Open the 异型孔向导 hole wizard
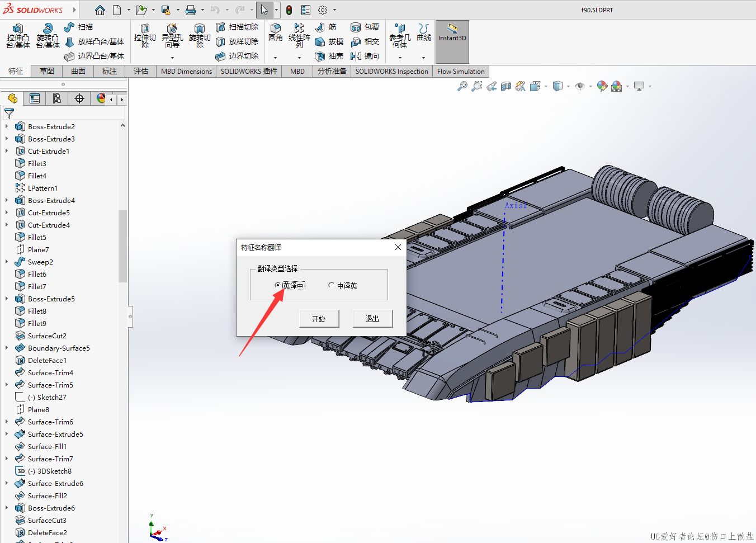The height and width of the screenshot is (543, 756). [172, 36]
